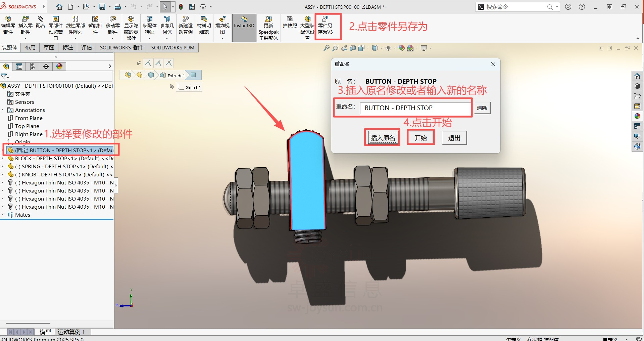Select Front Plane in the tree
Image resolution: width=644 pixels, height=341 pixels.
(x=25, y=118)
